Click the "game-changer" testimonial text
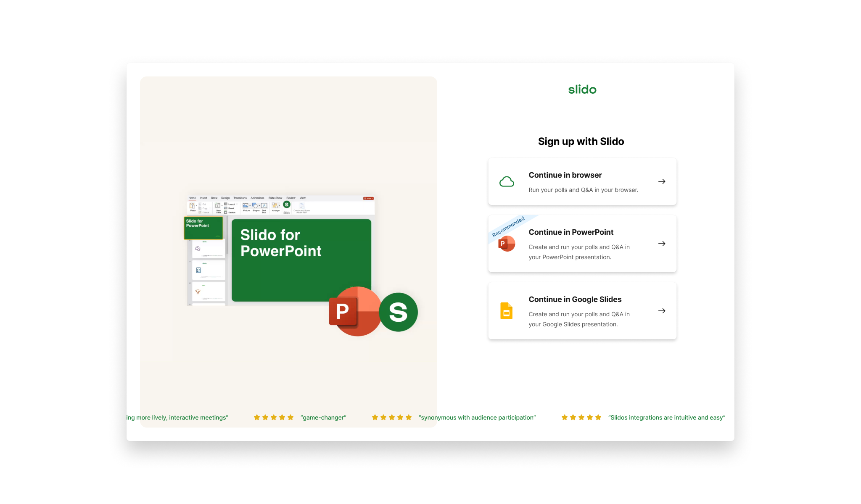Image resolution: width=861 pixels, height=504 pixels. tap(323, 417)
